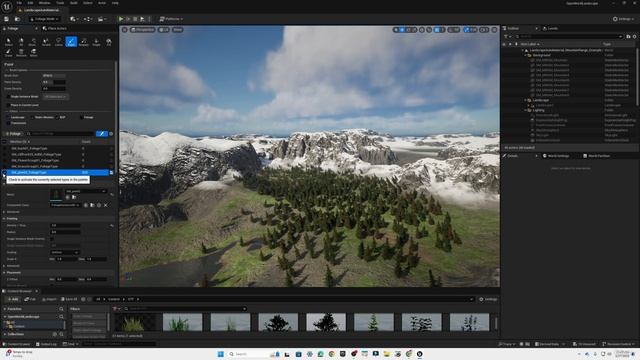Open foliage palette settings gear
This screenshot has height=360, width=640.
click(111, 133)
